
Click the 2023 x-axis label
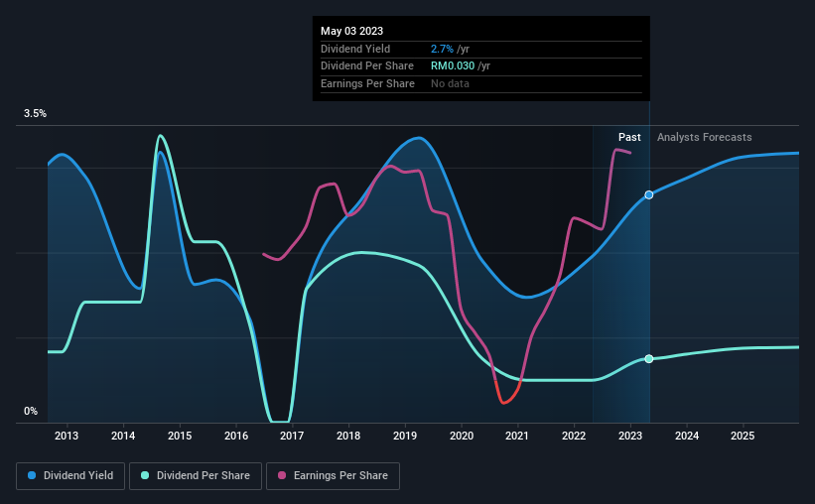630,436
